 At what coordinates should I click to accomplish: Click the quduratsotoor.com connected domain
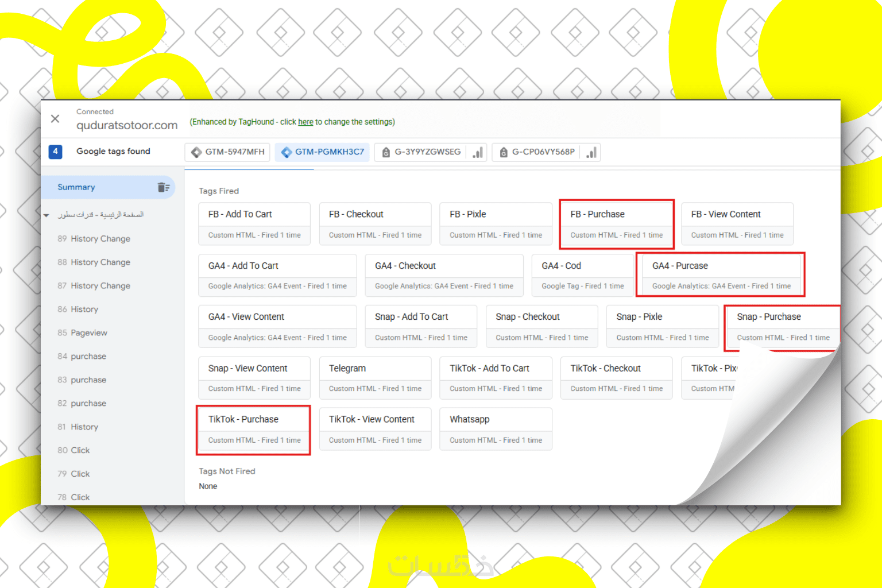[x=127, y=125]
